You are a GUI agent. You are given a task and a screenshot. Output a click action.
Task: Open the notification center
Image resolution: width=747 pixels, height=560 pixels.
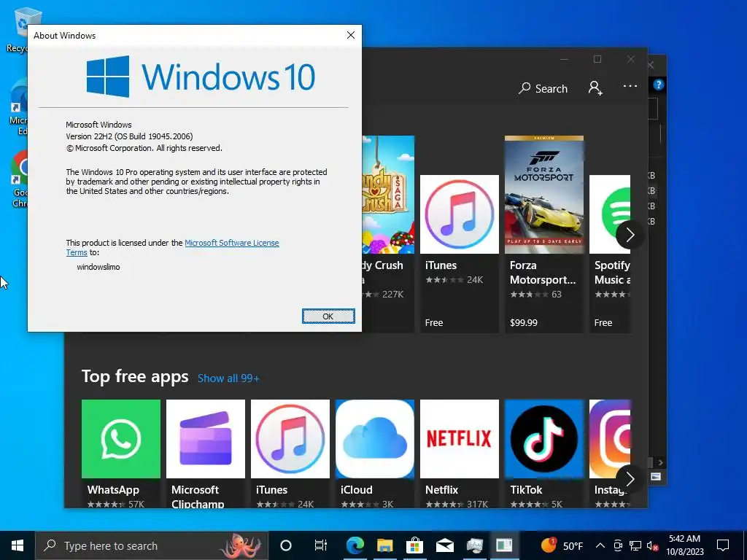coord(723,545)
